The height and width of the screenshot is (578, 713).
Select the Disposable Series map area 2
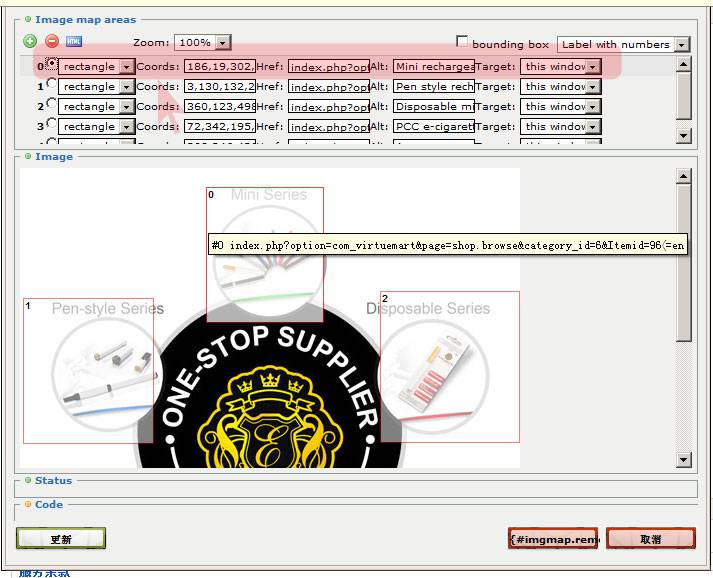450,367
